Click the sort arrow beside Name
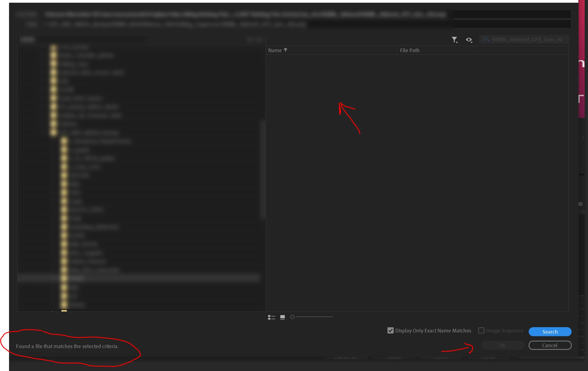Viewport: 588px width, 371px height. point(285,50)
